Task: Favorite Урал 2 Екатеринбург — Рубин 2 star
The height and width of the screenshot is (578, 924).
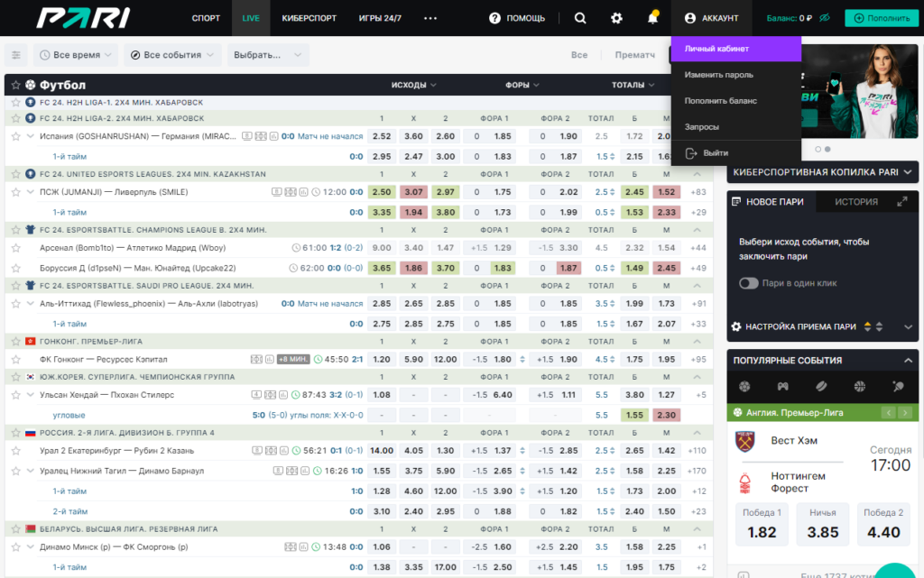Action: click(16, 451)
